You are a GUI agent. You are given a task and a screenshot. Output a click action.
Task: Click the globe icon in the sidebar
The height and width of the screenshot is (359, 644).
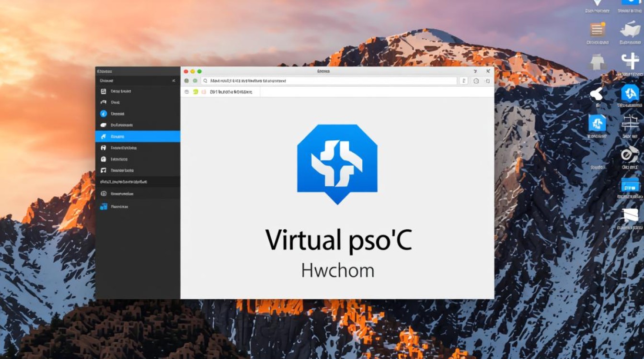pos(103,194)
